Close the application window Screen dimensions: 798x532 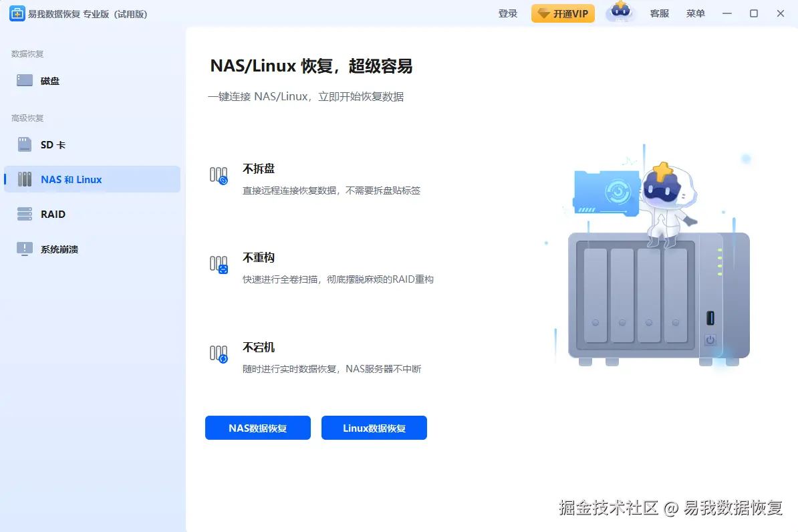(780, 14)
